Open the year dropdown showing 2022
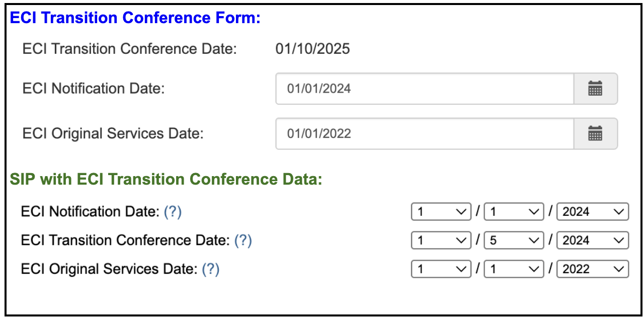 [592, 269]
